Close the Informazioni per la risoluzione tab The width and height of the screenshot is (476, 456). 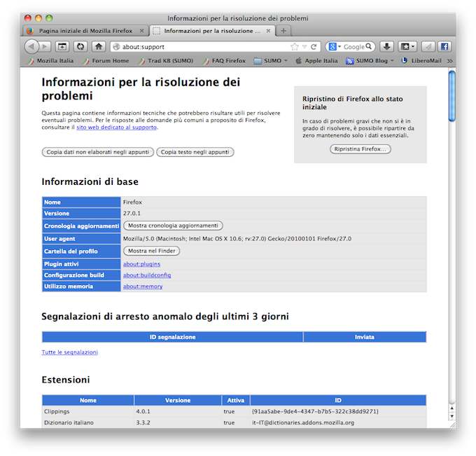(x=268, y=31)
